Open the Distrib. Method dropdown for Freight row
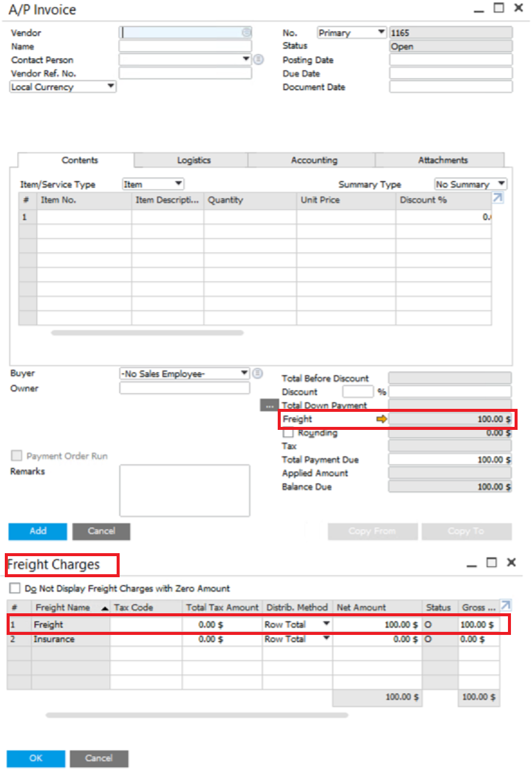This screenshot has width=532, height=769. point(326,624)
